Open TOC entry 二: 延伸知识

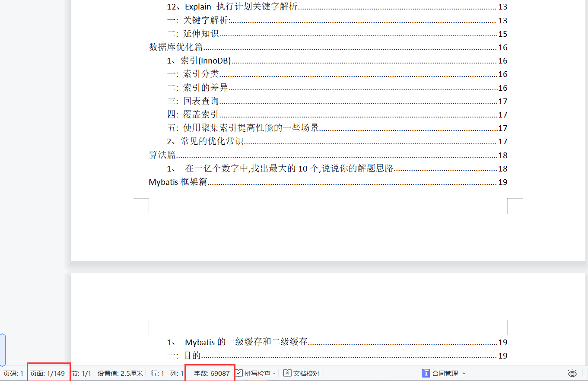[x=337, y=34]
